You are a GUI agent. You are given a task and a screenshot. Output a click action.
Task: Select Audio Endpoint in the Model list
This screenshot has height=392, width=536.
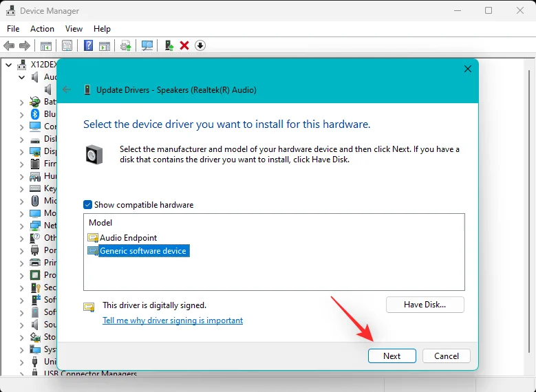[x=128, y=238]
